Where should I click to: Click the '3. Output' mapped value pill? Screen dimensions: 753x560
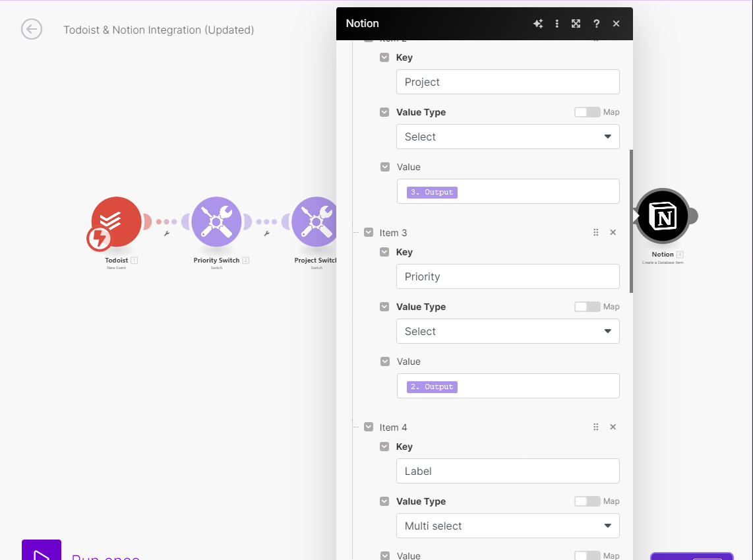(432, 192)
